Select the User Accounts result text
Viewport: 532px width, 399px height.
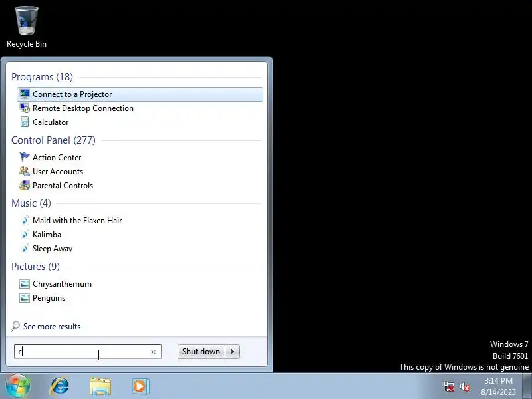58,172
